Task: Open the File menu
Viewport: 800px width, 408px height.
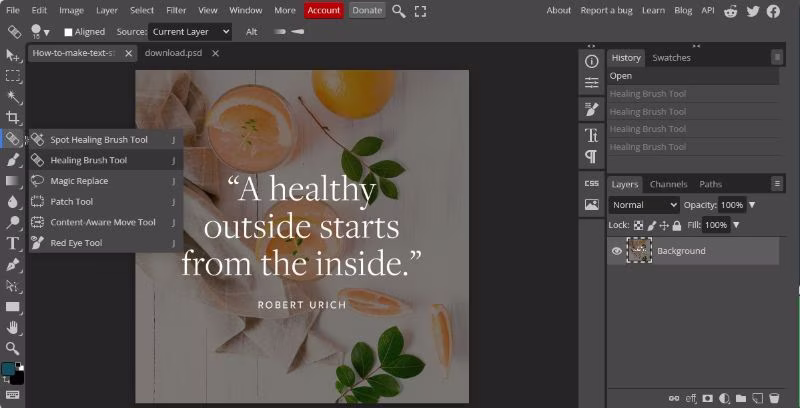Action: pos(13,10)
